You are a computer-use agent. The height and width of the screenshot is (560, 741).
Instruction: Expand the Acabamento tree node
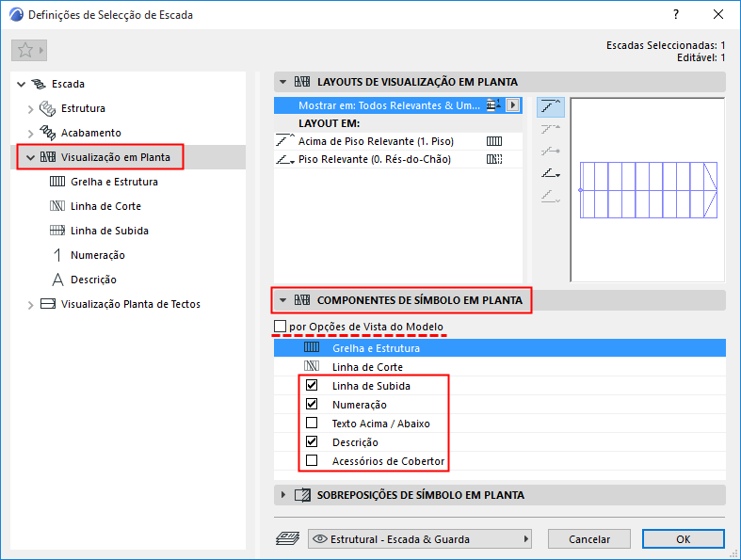pos(31,134)
